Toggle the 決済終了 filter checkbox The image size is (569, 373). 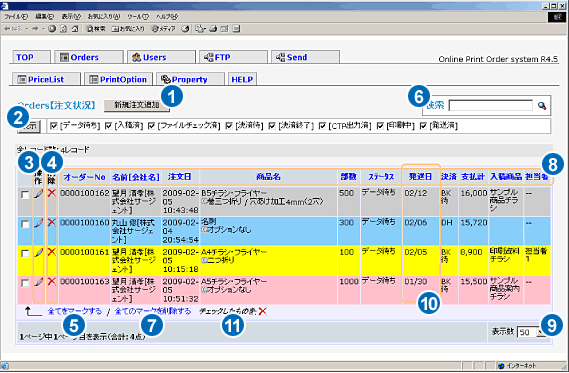click(x=272, y=126)
